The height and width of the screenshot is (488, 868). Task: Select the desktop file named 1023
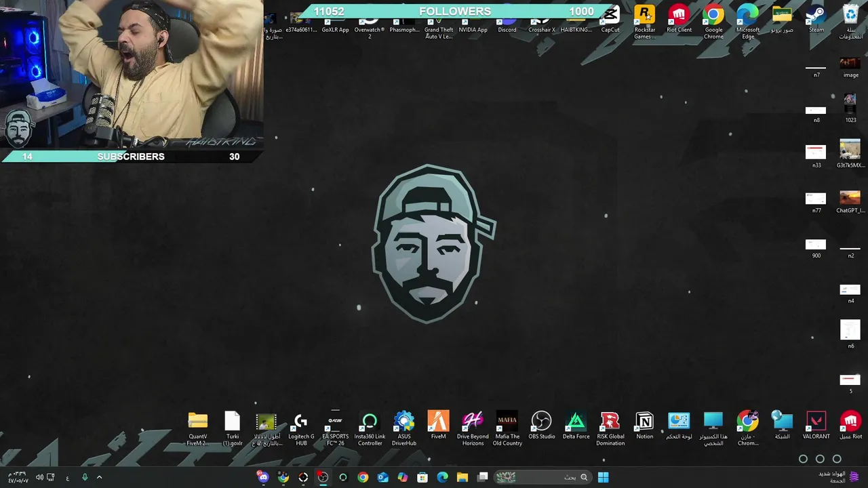(850, 108)
